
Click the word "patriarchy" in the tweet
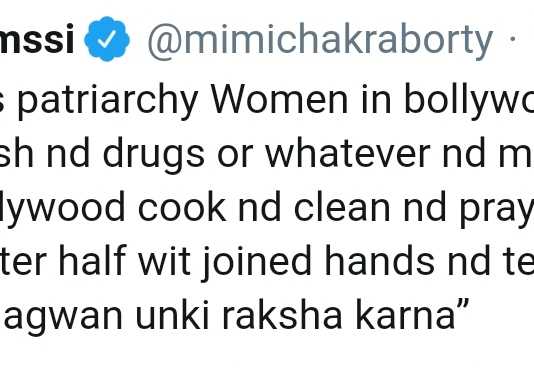pos(108,101)
